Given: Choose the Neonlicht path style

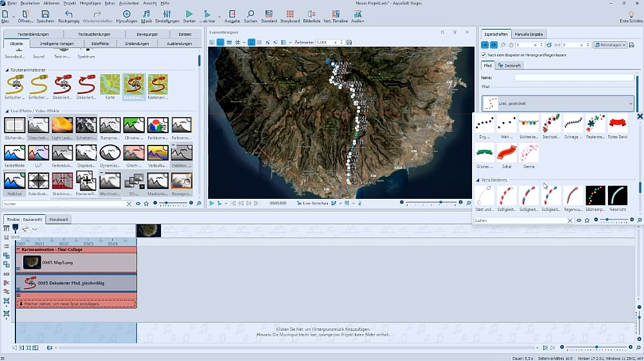Looking at the screenshot, I should [x=618, y=196].
